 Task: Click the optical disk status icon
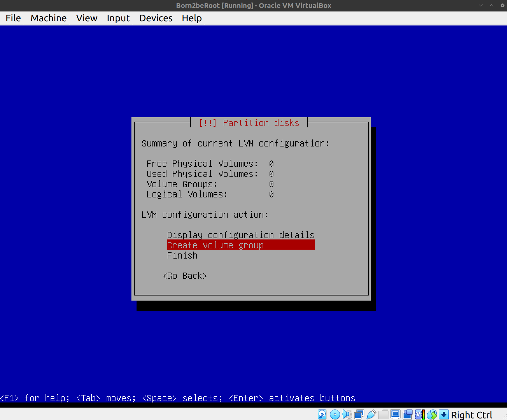click(335, 415)
